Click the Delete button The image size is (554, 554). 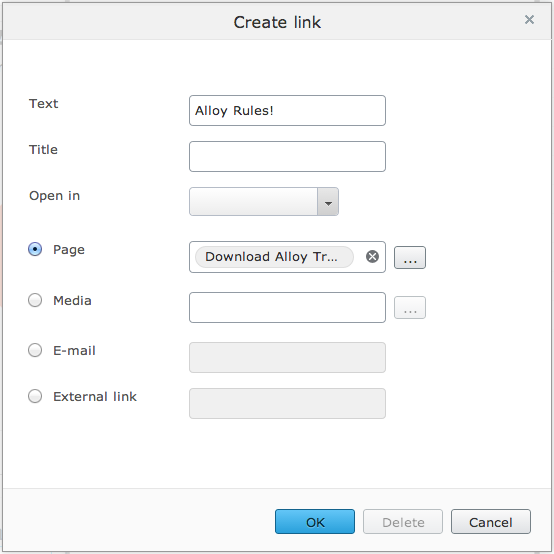click(x=403, y=521)
